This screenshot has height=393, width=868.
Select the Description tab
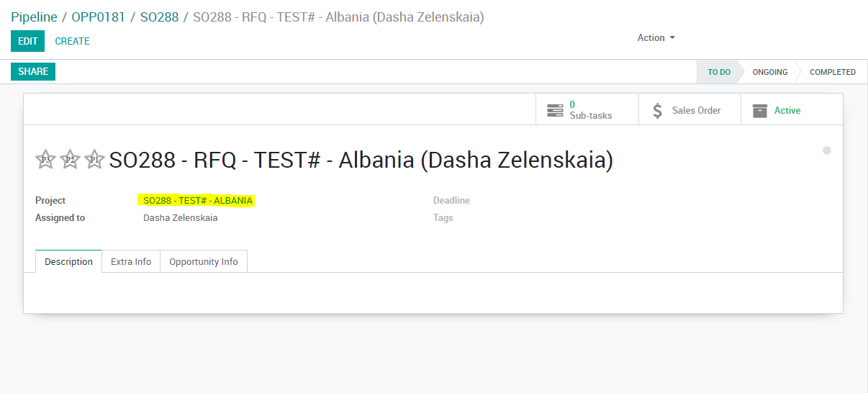[x=68, y=261]
